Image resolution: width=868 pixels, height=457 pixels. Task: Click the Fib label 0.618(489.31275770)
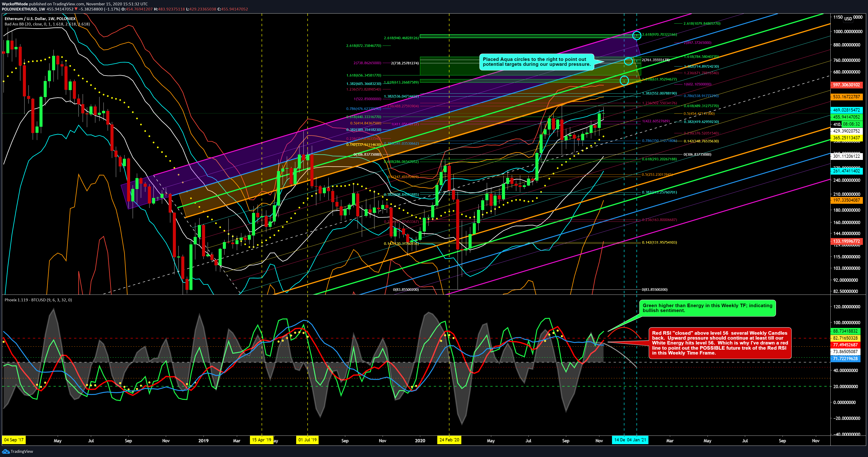[701, 106]
